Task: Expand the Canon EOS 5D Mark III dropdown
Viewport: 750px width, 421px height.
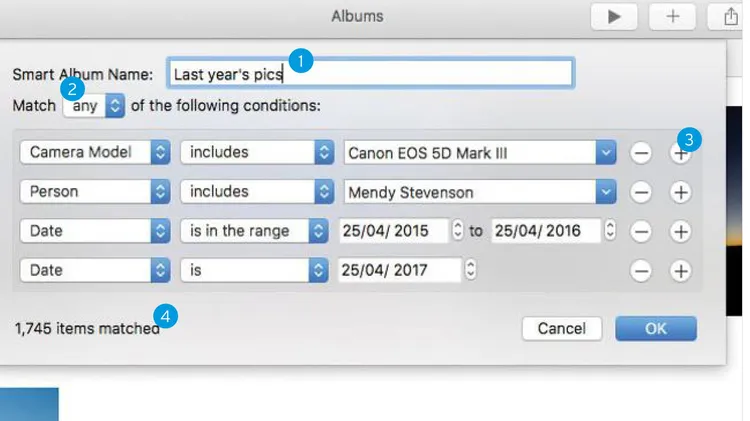Action: point(604,153)
